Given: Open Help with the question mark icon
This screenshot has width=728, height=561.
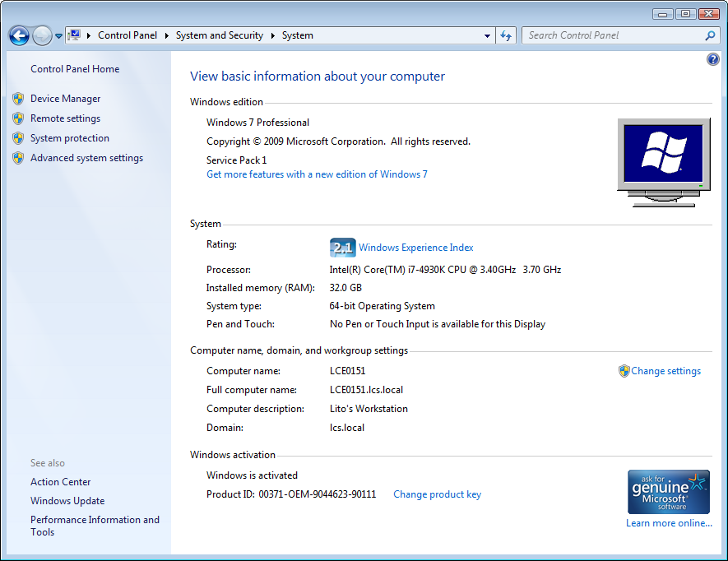Looking at the screenshot, I should point(712,59).
